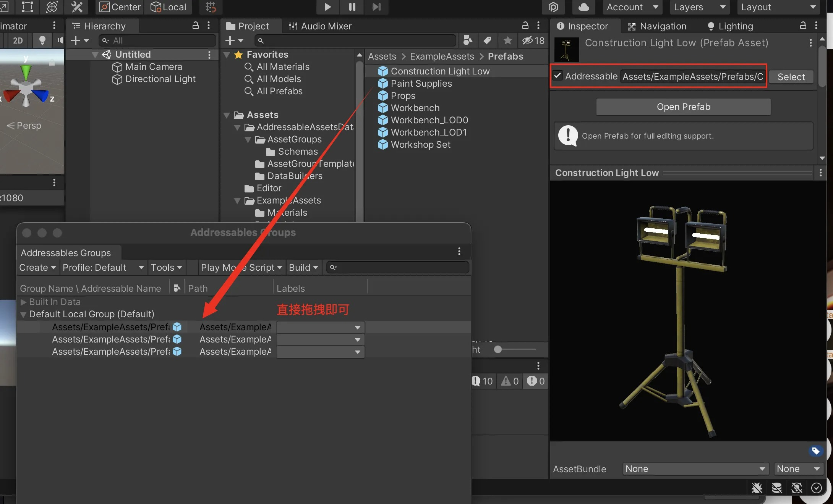The width and height of the screenshot is (833, 504).
Task: Click the project icon size slider
Action: (x=498, y=349)
